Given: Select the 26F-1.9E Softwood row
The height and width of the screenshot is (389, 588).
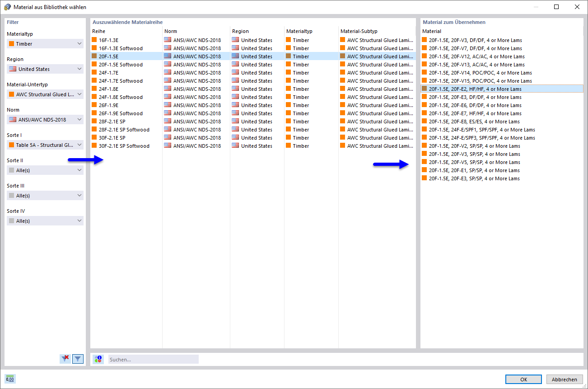Looking at the screenshot, I should tap(253, 113).
